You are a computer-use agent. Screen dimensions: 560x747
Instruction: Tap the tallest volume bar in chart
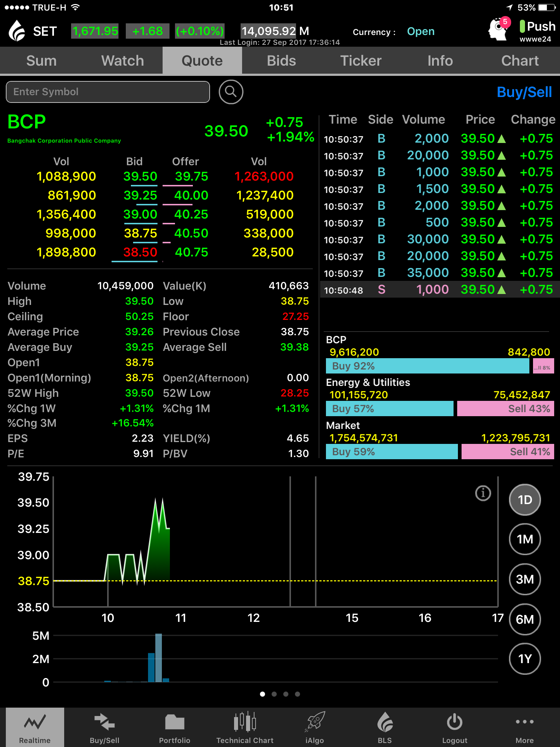click(159, 658)
